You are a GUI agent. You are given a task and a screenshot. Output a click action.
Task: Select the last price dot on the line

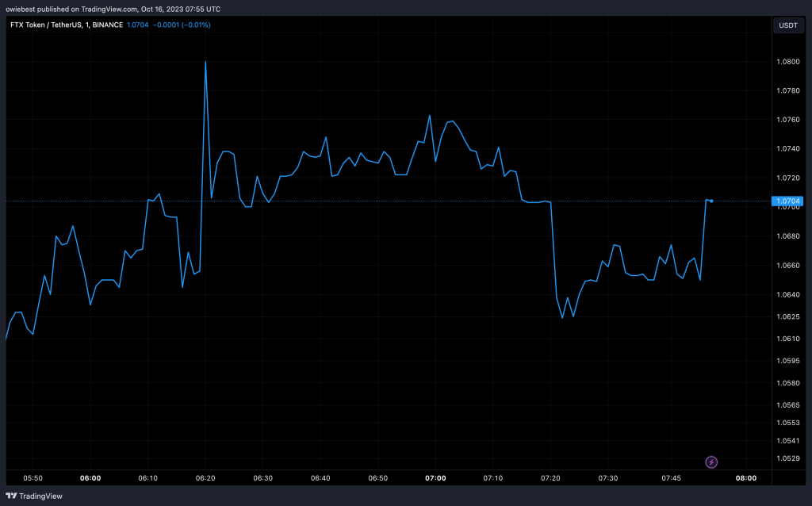click(x=711, y=201)
